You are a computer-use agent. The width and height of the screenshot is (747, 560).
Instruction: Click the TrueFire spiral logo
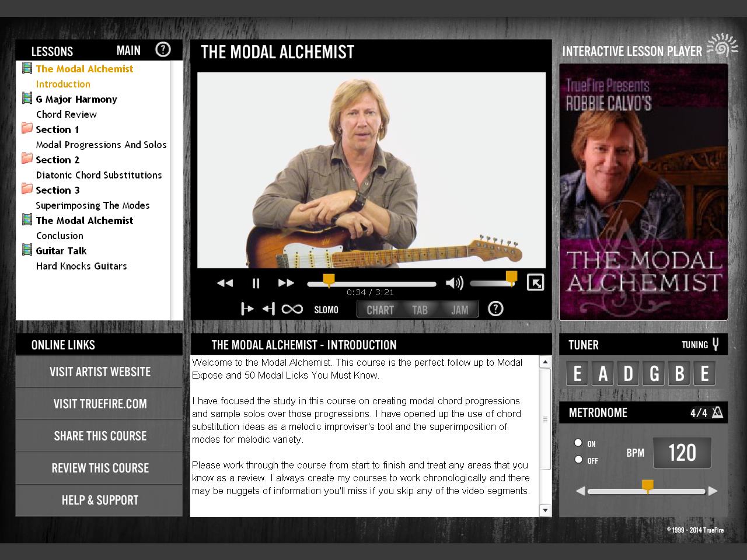click(x=722, y=46)
